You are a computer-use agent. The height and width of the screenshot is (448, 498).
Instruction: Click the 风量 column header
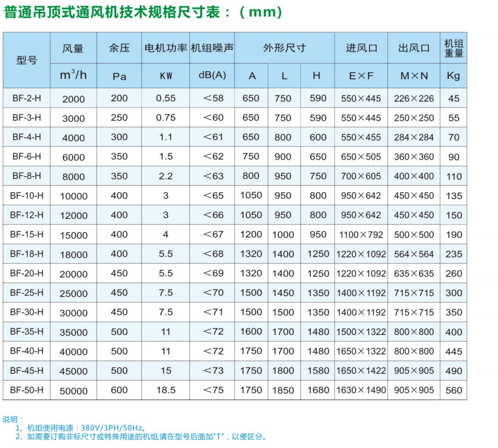point(73,48)
